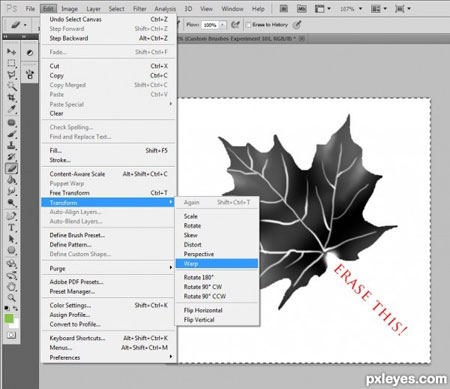Select the Eraser tool in toolbox
Image resolution: width=450 pixels, height=389 pixels.
pyautogui.click(x=11, y=168)
